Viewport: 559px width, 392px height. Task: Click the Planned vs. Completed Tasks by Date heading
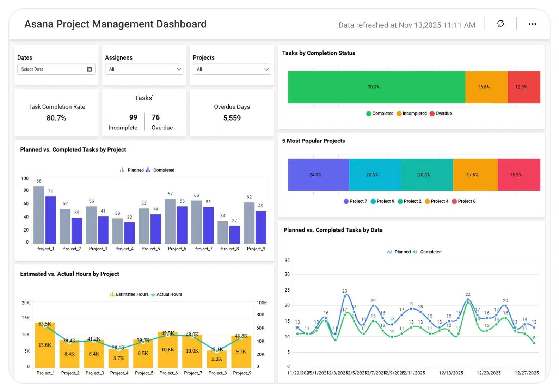point(333,230)
